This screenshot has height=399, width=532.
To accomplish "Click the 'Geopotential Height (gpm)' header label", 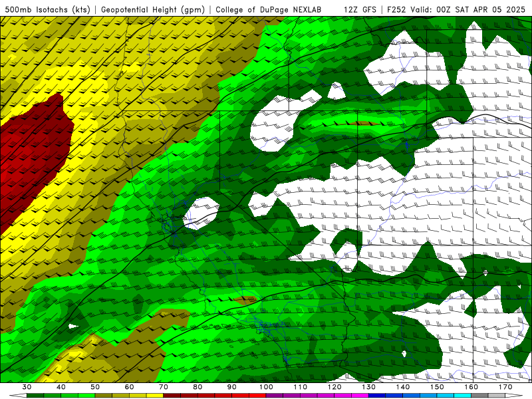I will tap(153, 9).
